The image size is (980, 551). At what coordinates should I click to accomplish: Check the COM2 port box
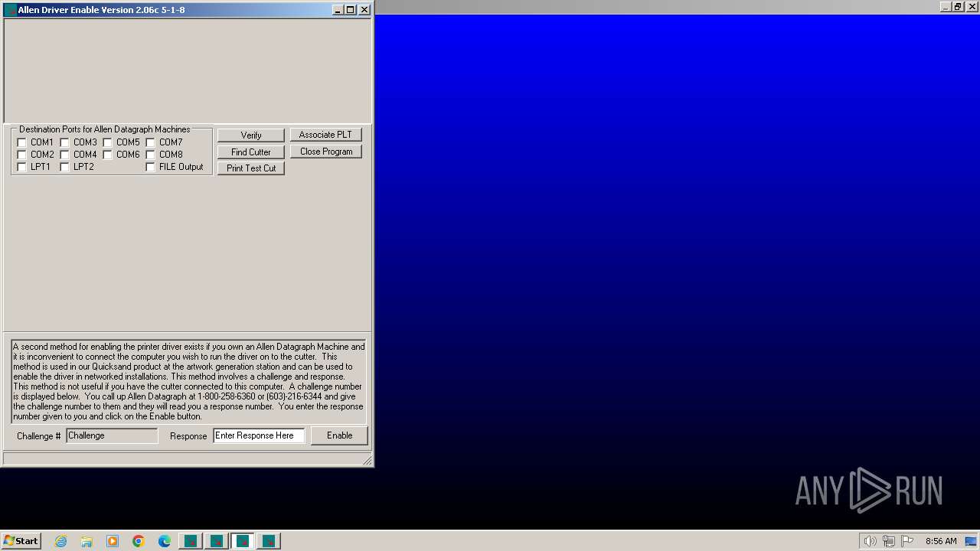pyautogui.click(x=22, y=155)
